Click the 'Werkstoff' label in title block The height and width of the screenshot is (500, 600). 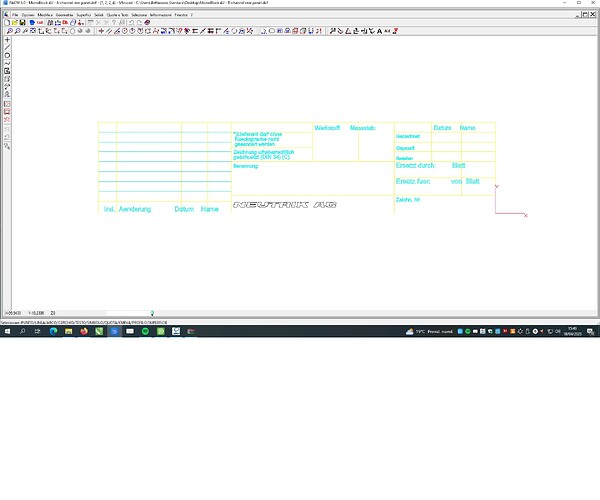click(x=327, y=128)
